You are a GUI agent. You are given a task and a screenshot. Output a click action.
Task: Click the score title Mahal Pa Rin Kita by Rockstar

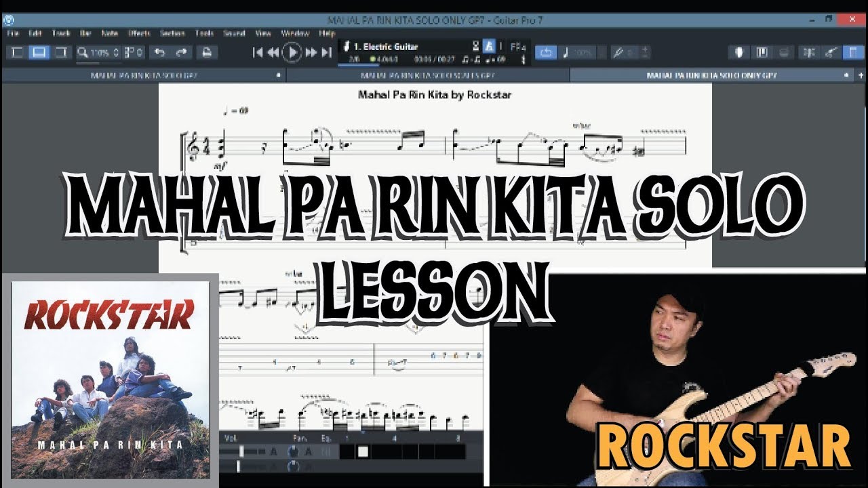(435, 95)
